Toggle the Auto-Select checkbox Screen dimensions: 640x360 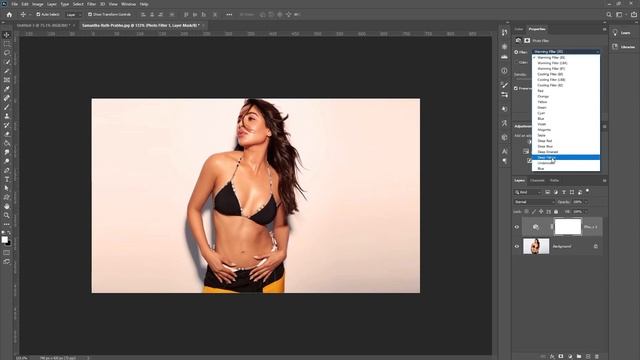pyautogui.click(x=38, y=15)
